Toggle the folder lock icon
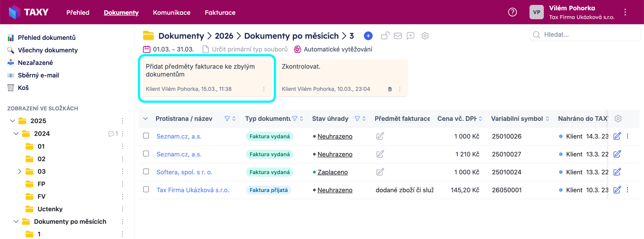This screenshot has height=239, width=644. [385, 36]
